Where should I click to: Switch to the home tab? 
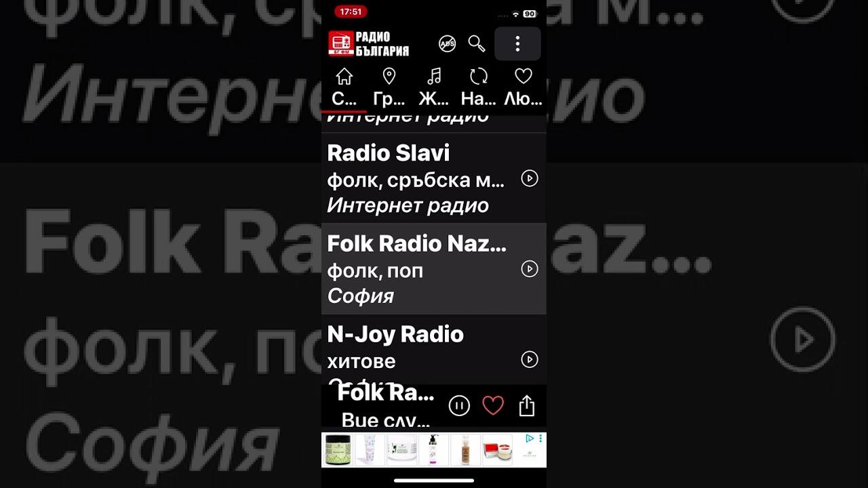click(344, 87)
